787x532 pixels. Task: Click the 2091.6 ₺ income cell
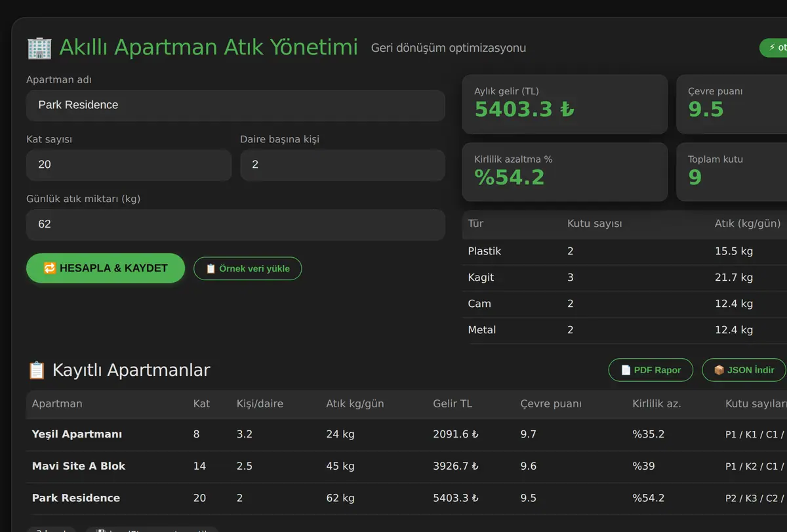(x=455, y=434)
